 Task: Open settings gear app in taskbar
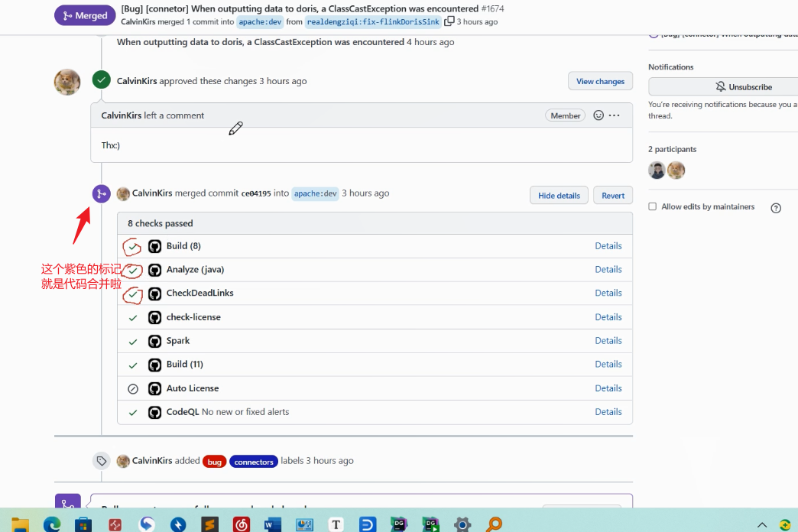[x=462, y=524]
